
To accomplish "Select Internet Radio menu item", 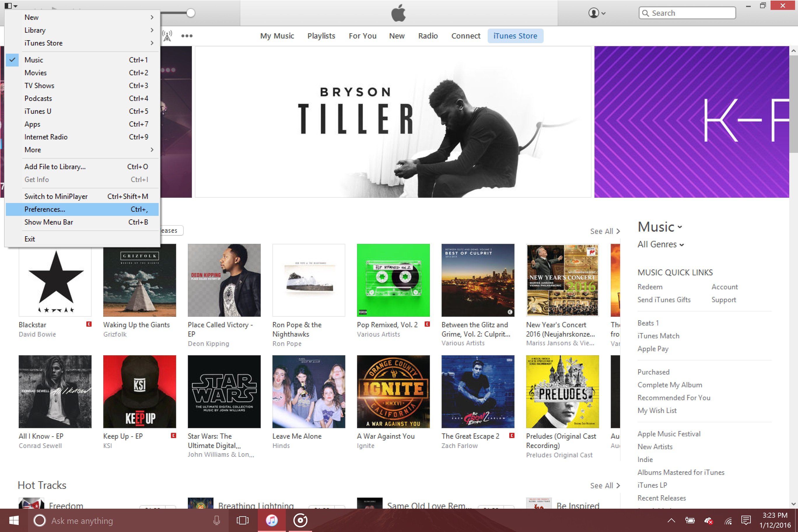I will (x=82, y=137).
